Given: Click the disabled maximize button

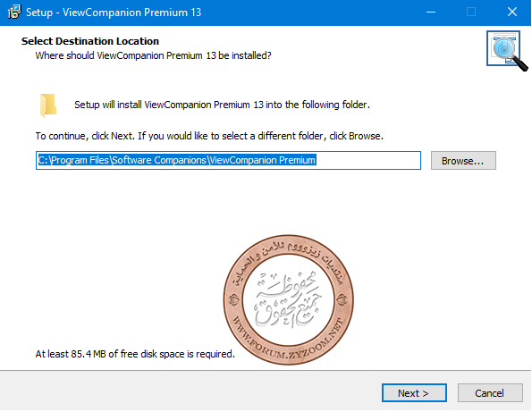Looking at the screenshot, I should pyautogui.click(x=471, y=13).
